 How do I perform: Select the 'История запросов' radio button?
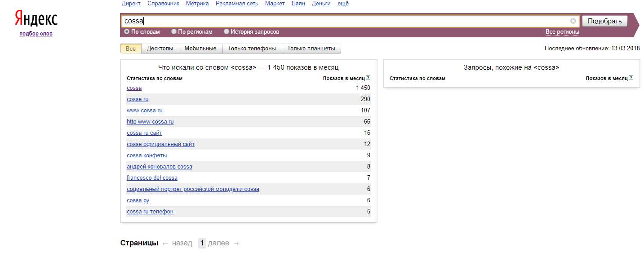227,32
